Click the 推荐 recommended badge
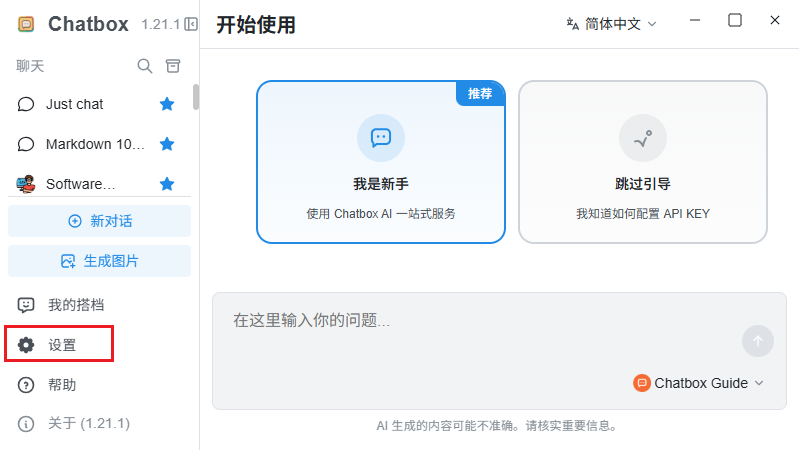Image resolution: width=799 pixels, height=450 pixels. pyautogui.click(x=480, y=93)
